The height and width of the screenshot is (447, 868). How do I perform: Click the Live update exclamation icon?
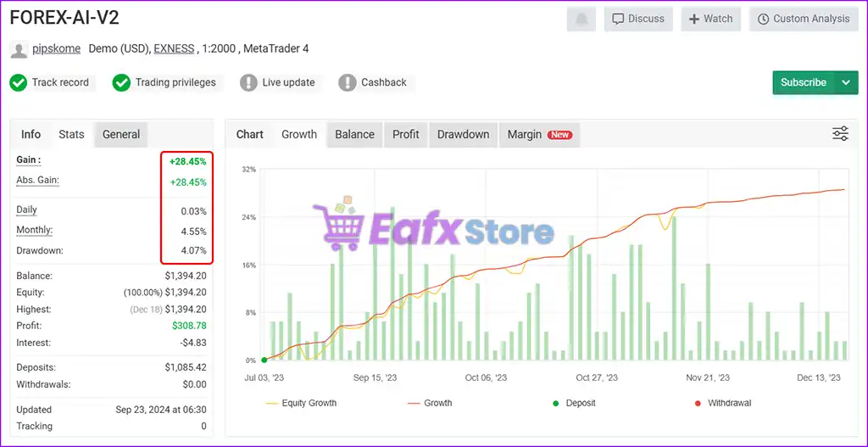click(x=248, y=83)
